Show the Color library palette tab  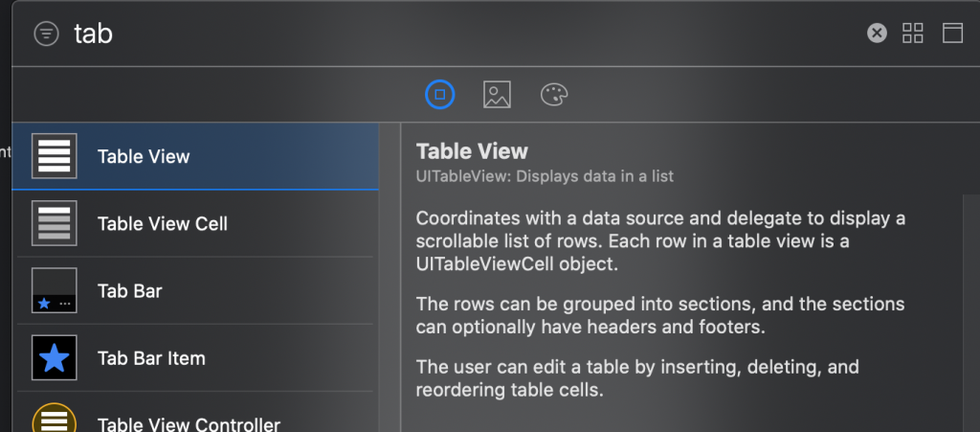pos(554,94)
